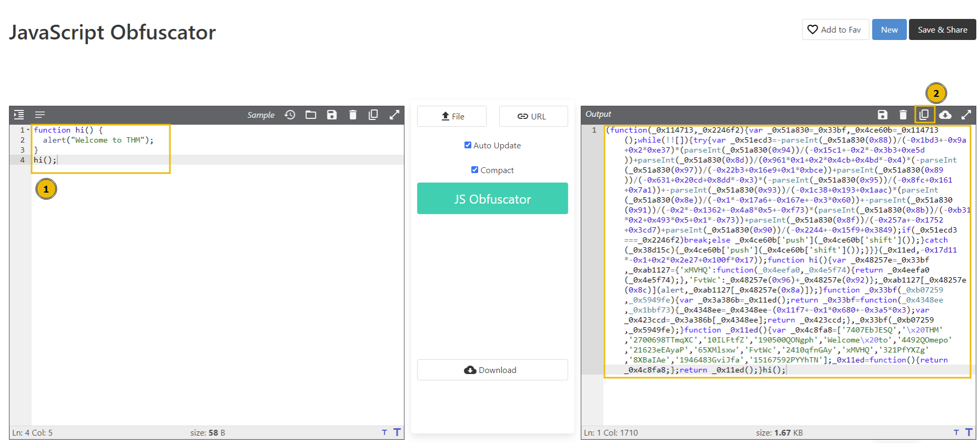
Task: Click the alert("Welcome to THM") code line
Action: click(98, 140)
